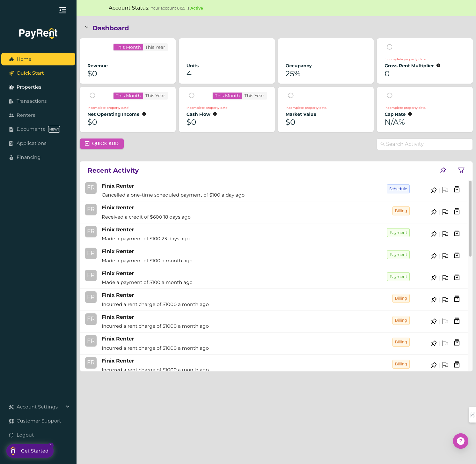This screenshot has width=476, height=464.
Task: Show info tooltip for Cap Rate
Action: pos(410,114)
